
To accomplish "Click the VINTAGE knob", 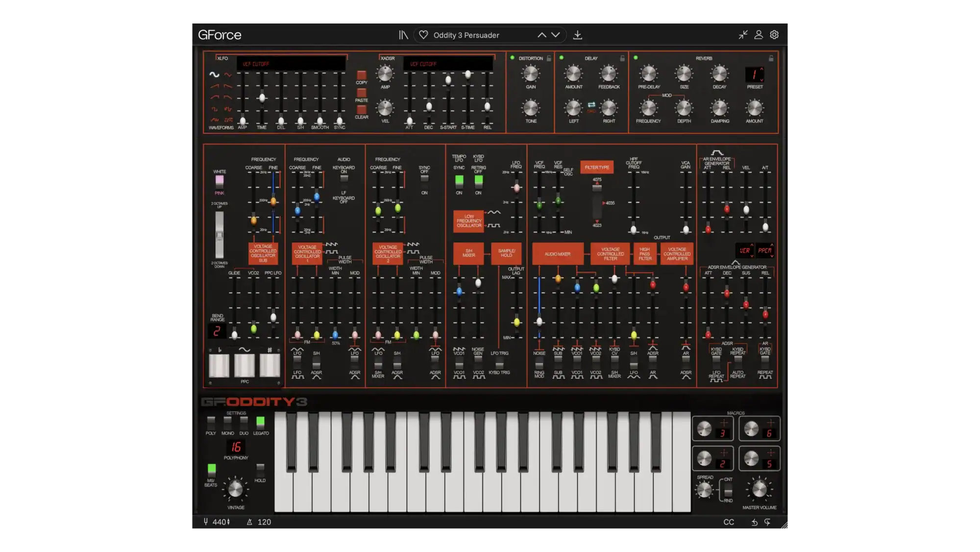I will (x=235, y=489).
